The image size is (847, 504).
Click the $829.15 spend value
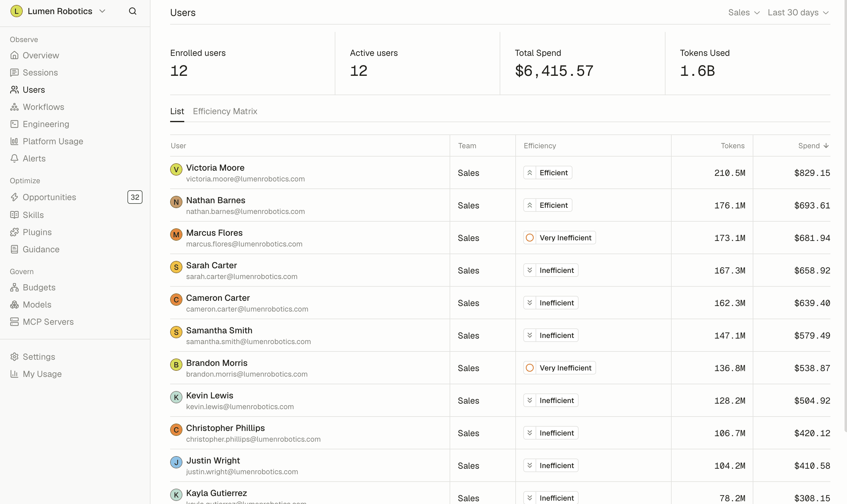pos(812,173)
